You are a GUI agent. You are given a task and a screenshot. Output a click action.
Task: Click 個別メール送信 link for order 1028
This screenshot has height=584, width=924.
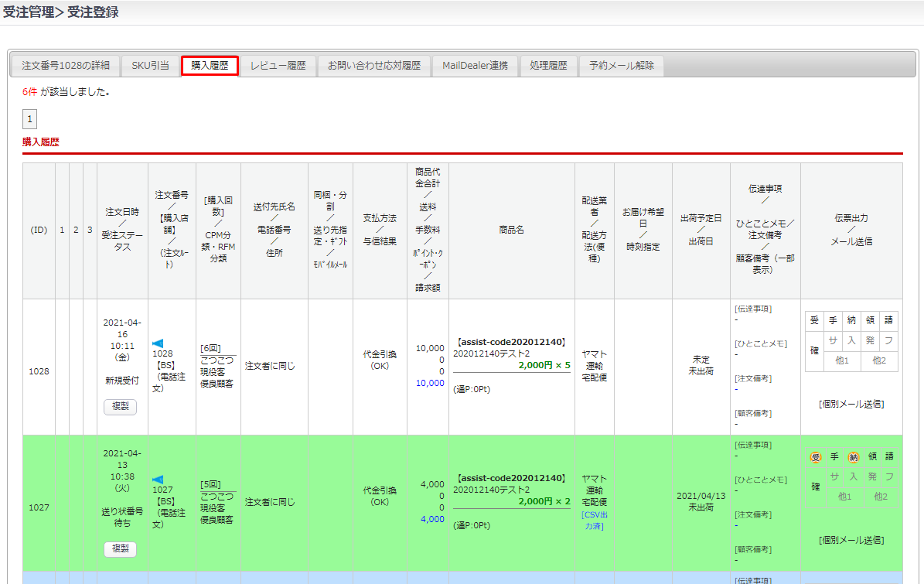pyautogui.click(x=851, y=404)
